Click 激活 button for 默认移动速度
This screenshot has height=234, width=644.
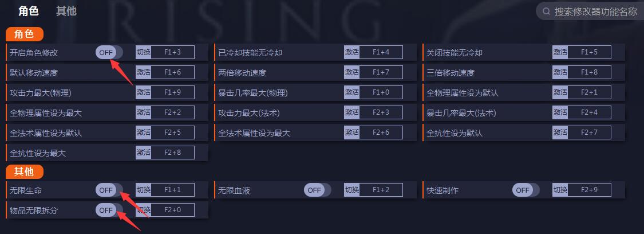pos(143,73)
